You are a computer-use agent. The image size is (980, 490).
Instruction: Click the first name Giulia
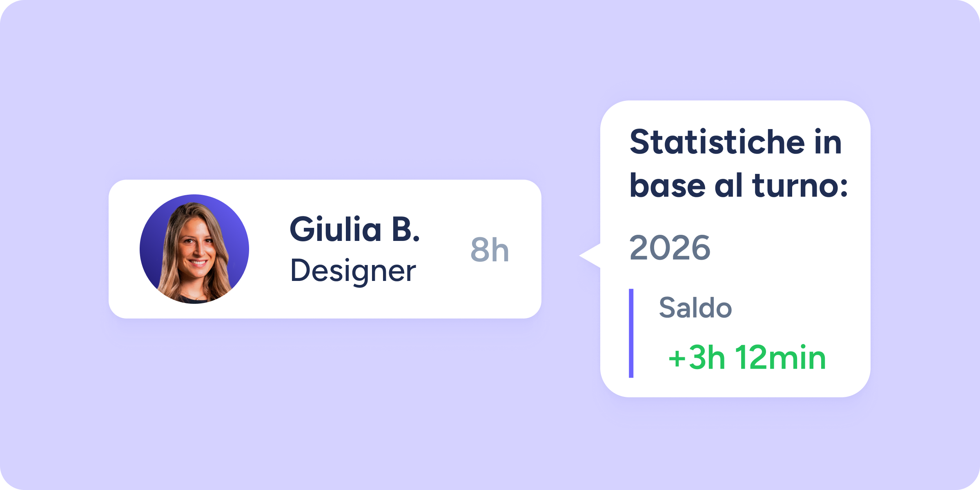coord(336,229)
